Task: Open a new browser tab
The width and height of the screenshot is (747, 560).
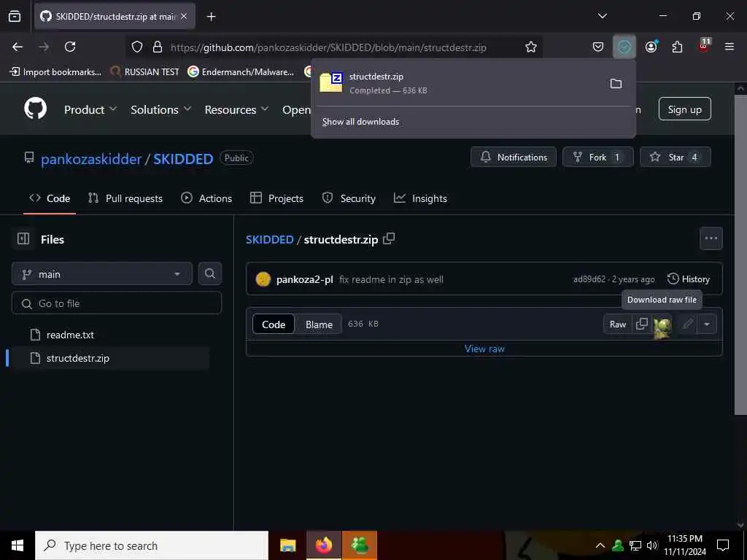Action: pos(211,17)
